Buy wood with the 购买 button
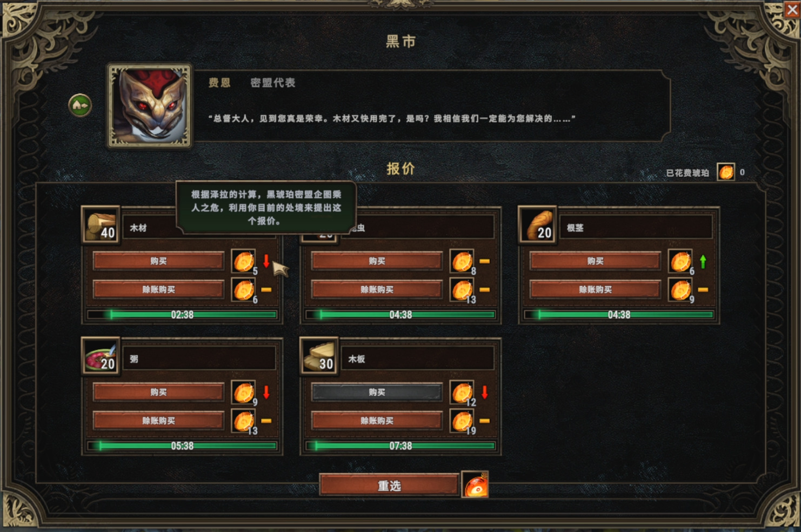Viewport: 801px width, 532px height. tap(158, 261)
